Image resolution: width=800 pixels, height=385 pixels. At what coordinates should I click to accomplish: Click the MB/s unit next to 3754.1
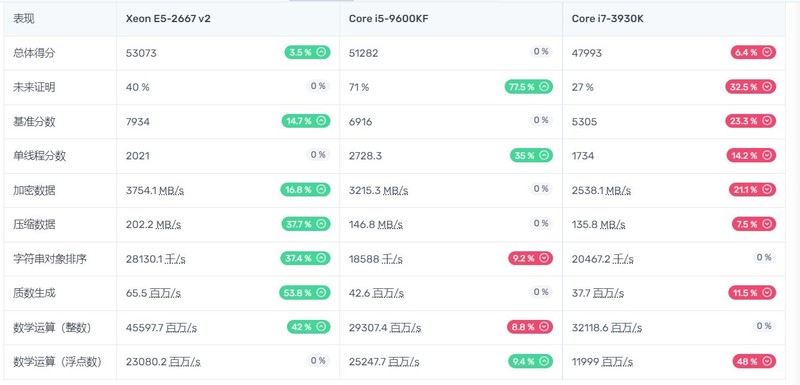[x=171, y=190]
